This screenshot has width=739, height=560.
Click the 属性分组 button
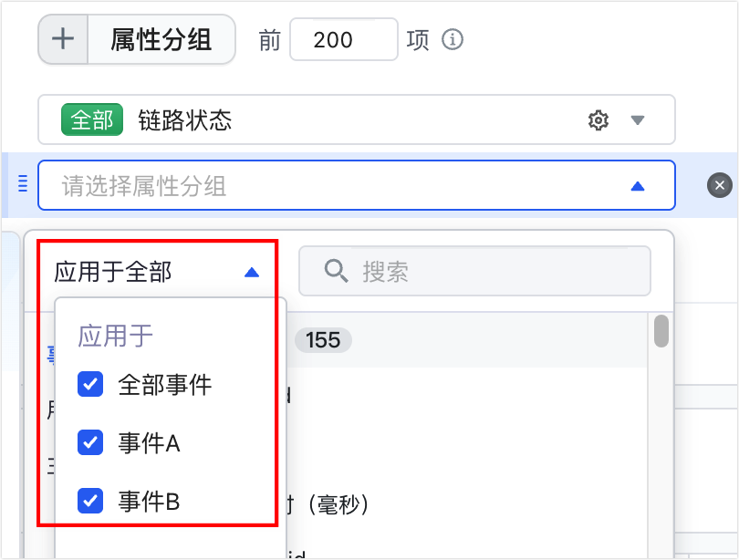pyautogui.click(x=161, y=39)
